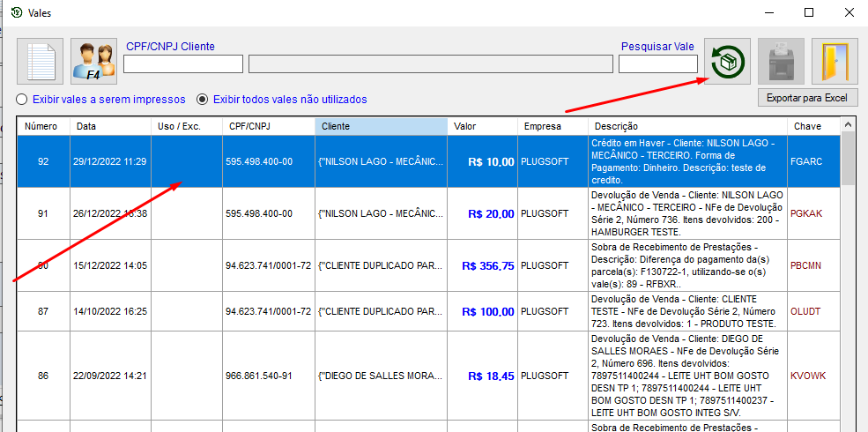Click the Descrição column header
The image size is (868, 432).
click(x=687, y=126)
